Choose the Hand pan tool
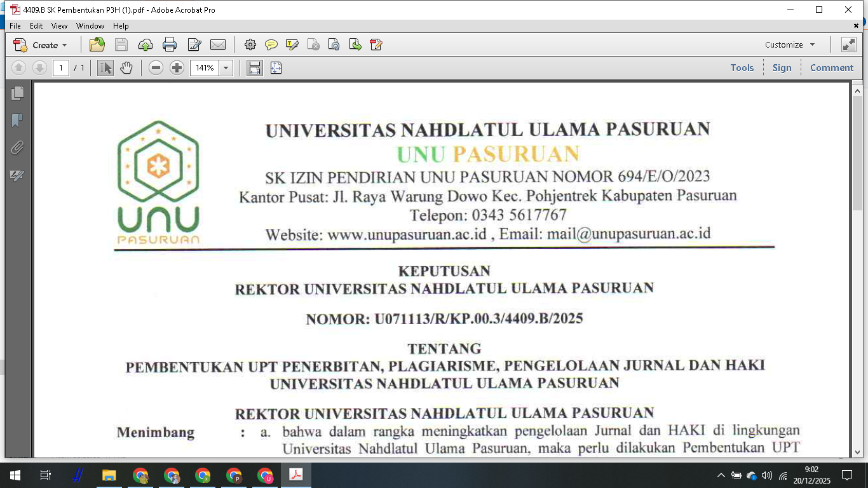 (x=126, y=68)
